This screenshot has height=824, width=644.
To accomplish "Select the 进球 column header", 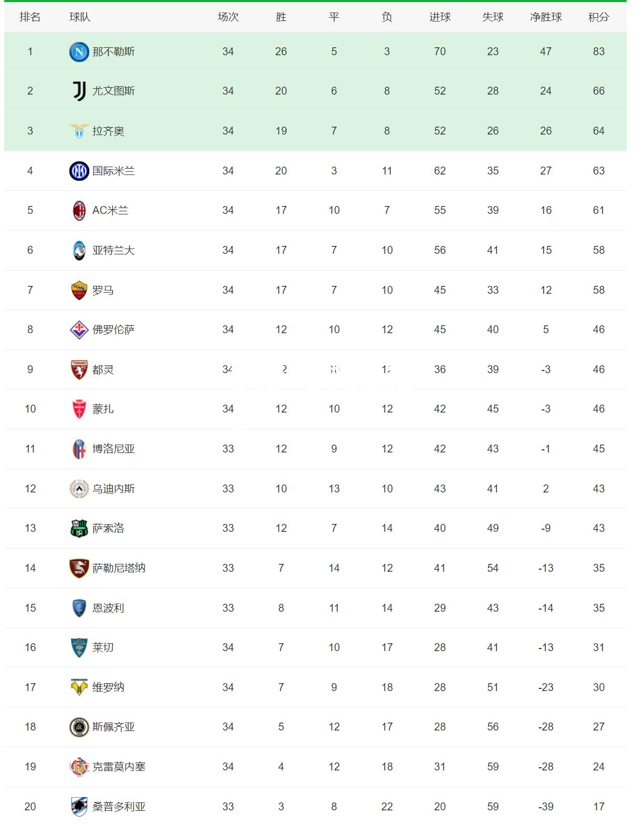I will (x=440, y=17).
